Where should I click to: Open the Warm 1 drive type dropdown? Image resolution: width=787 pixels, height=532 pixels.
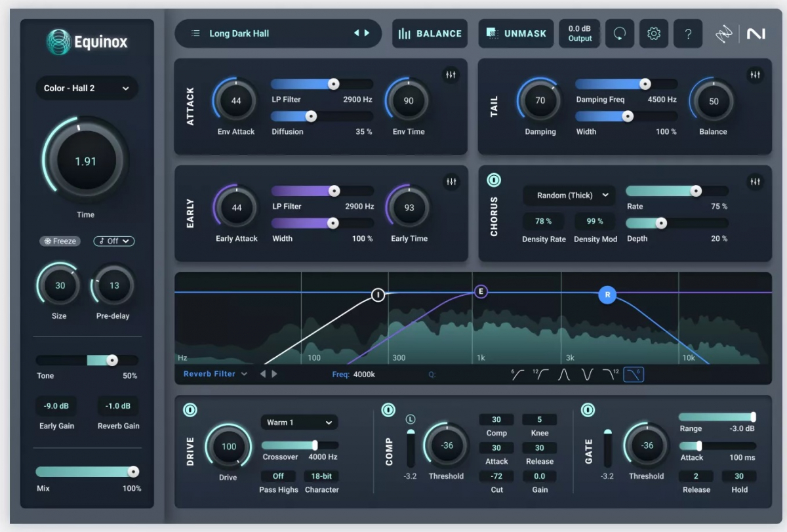[299, 422]
